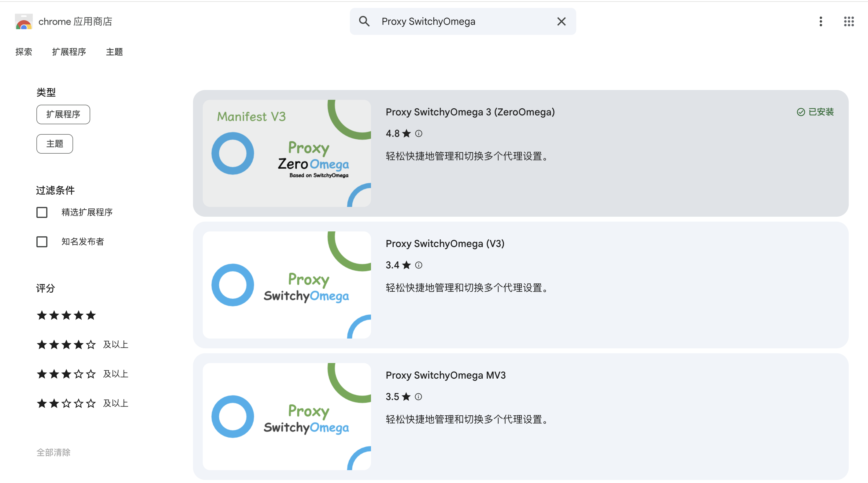Viewport: 868px width, 483px height.
Task: Open rating info for Proxy SwitchyOmega 3 (ZeroOmega)
Action: coord(418,133)
